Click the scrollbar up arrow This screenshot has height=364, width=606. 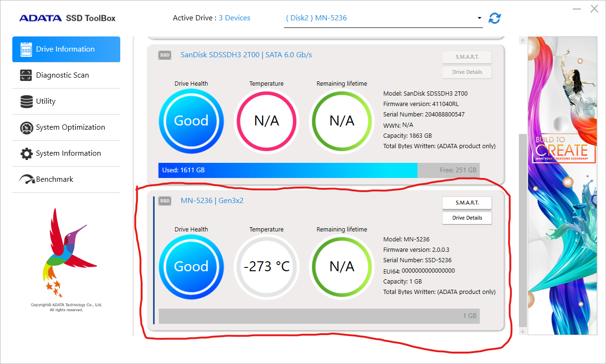point(523,41)
